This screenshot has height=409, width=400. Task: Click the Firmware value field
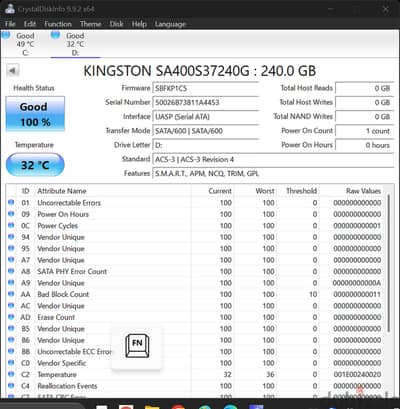coord(205,88)
